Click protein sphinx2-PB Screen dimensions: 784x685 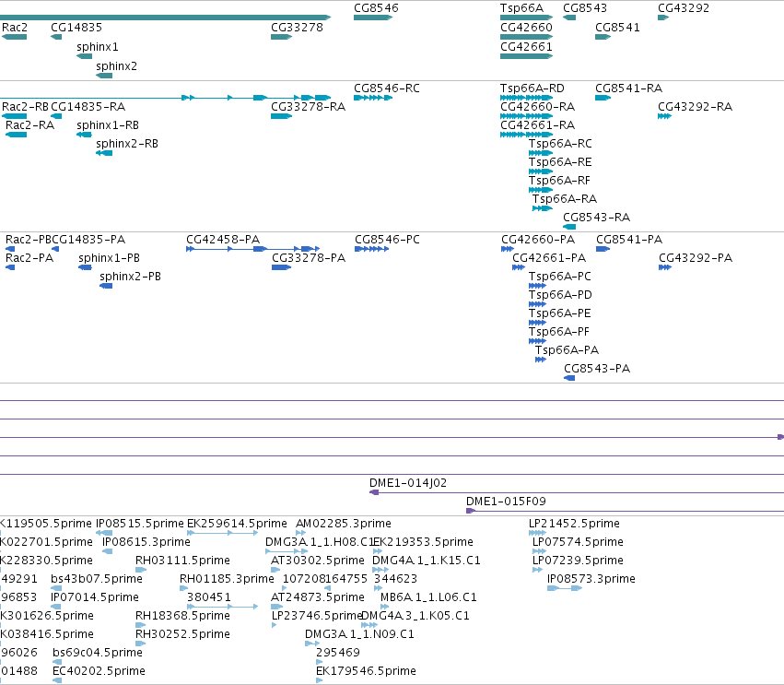(x=130, y=278)
